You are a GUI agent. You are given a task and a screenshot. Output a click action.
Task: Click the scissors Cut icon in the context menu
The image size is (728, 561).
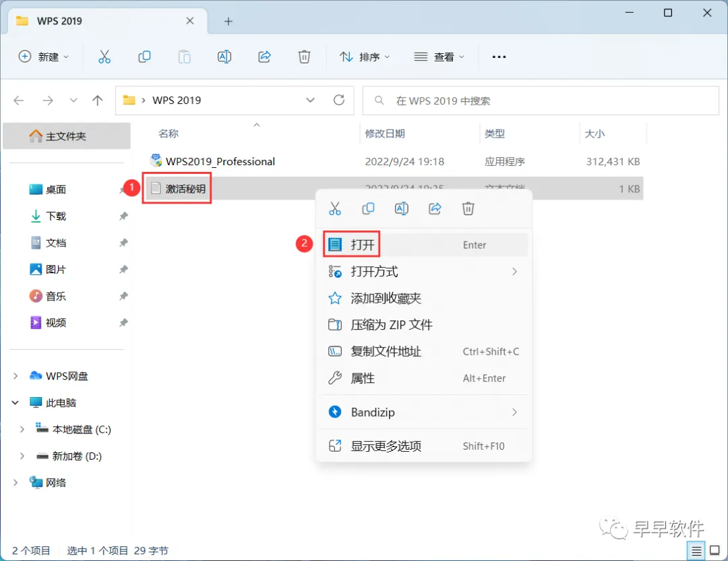[335, 208]
